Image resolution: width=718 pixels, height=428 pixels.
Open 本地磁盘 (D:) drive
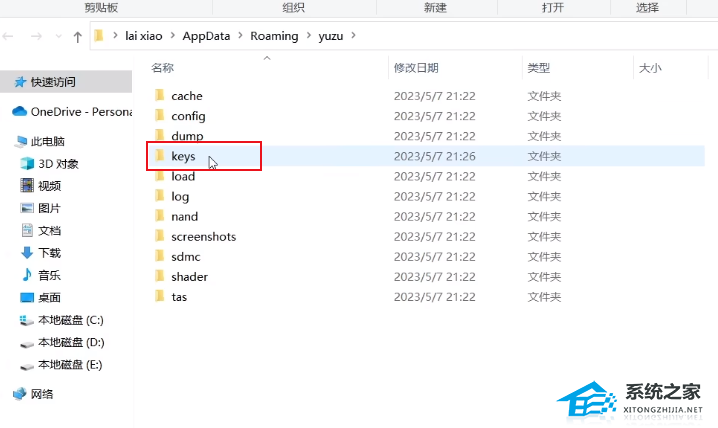point(71,342)
